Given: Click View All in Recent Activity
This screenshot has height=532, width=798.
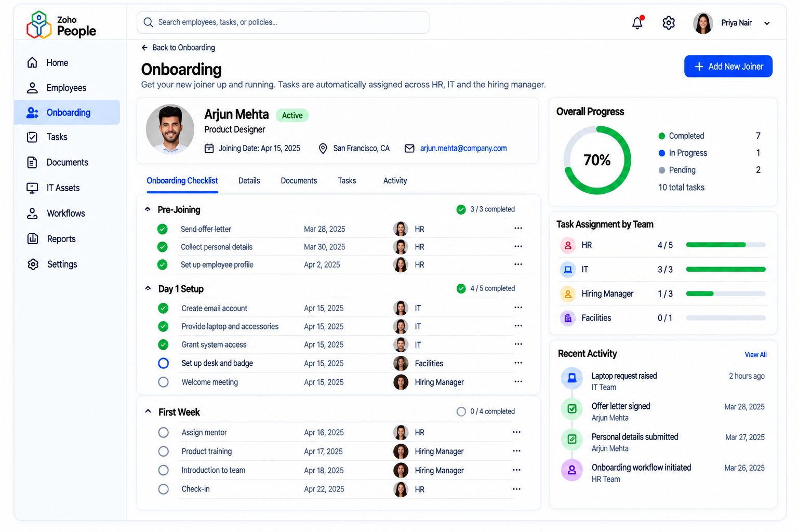Looking at the screenshot, I should [755, 354].
